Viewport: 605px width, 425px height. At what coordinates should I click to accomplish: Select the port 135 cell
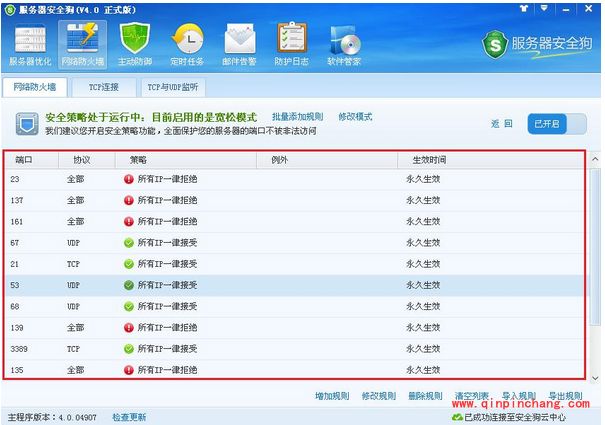(x=17, y=370)
